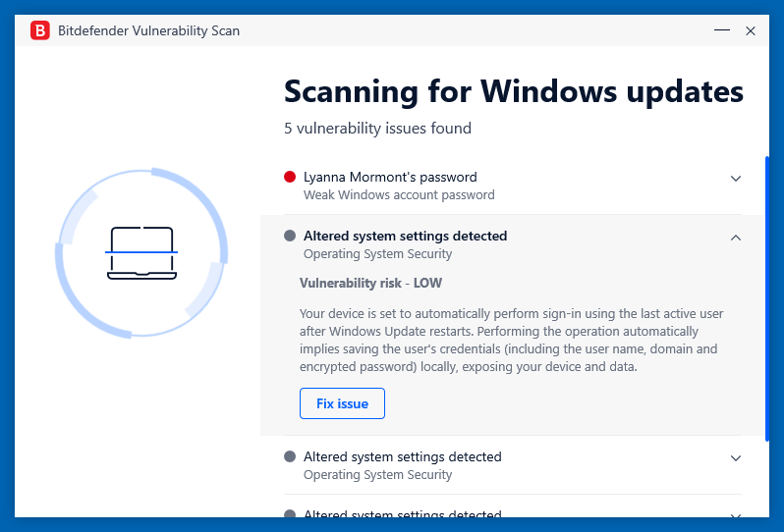Click the Vulnerability risk - LOW label
The image size is (784, 532).
370,284
